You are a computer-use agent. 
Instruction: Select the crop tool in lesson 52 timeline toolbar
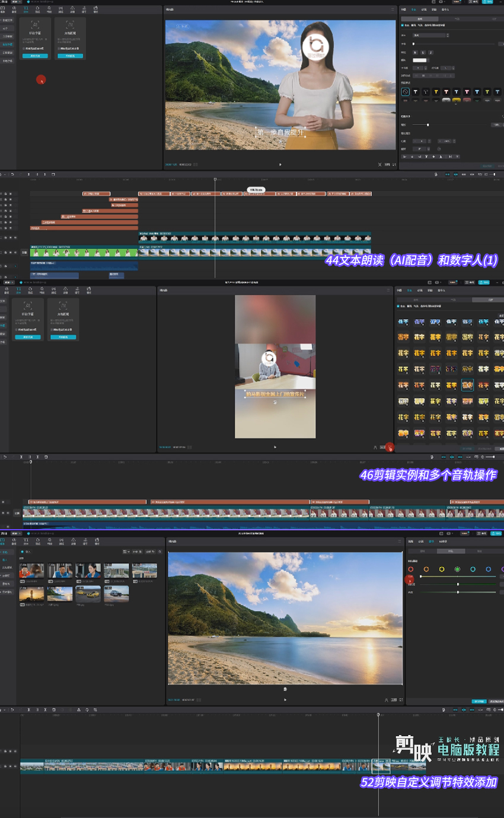coord(95,709)
